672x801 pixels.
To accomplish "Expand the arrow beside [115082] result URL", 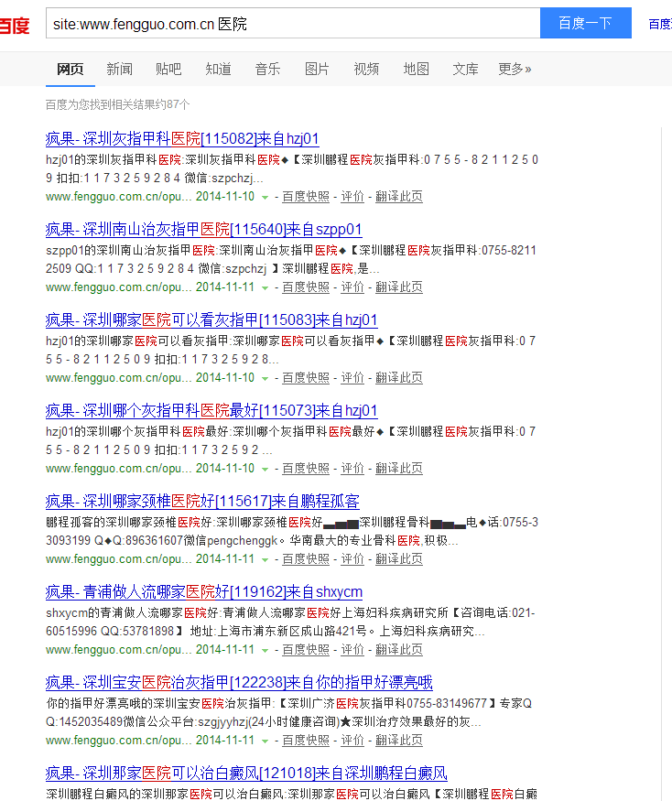I will click(265, 197).
